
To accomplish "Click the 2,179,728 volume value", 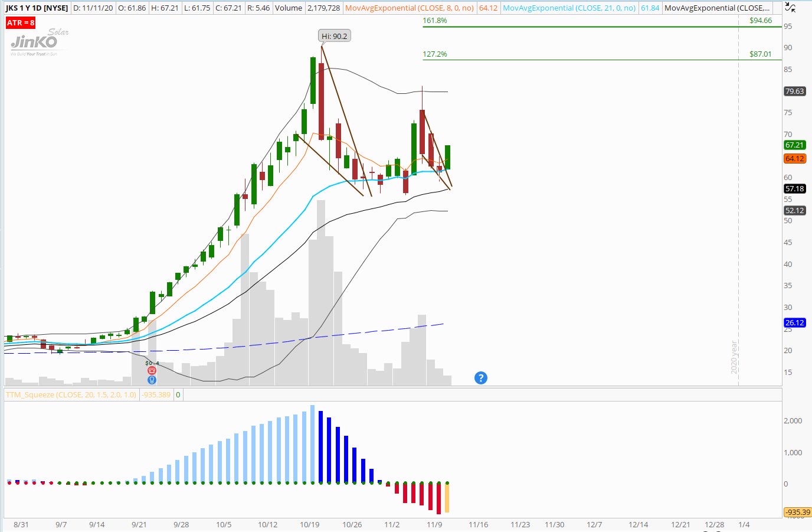I will (323, 8).
